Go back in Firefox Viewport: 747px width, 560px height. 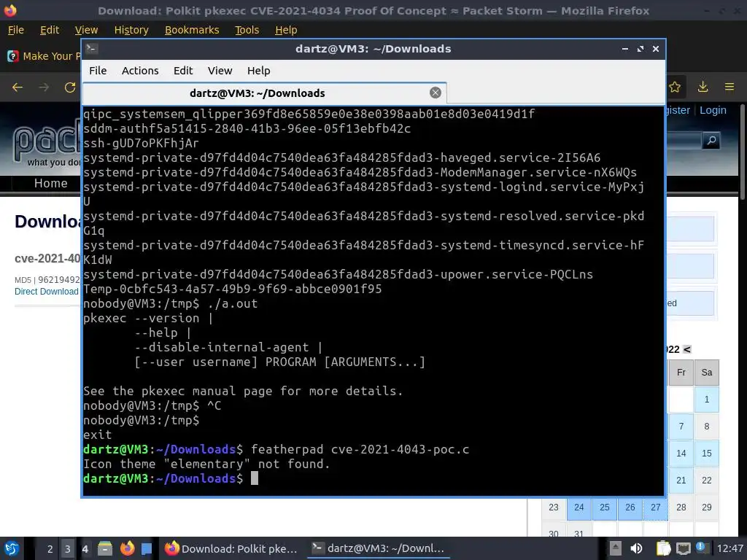[x=18, y=87]
